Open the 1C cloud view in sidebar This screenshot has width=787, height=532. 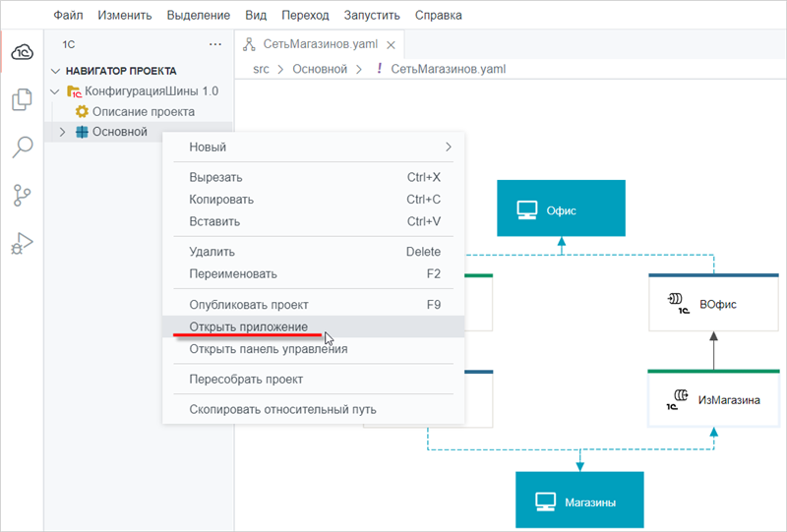pyautogui.click(x=23, y=52)
